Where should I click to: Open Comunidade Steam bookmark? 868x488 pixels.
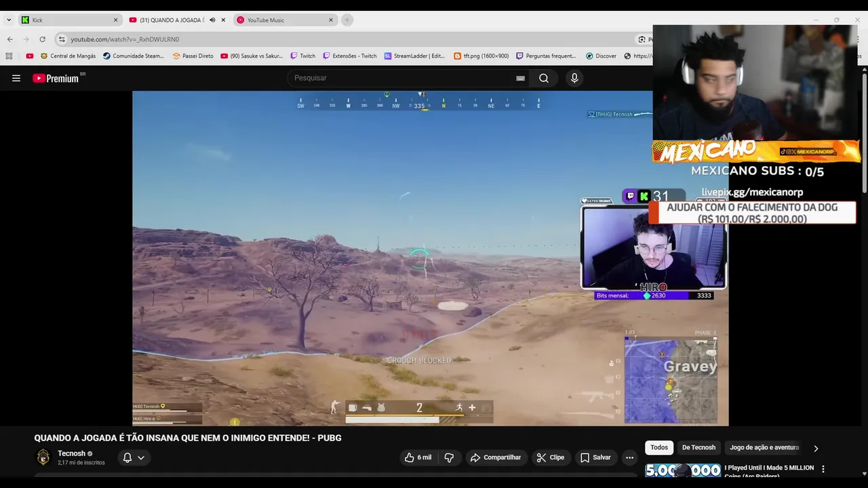[134, 56]
